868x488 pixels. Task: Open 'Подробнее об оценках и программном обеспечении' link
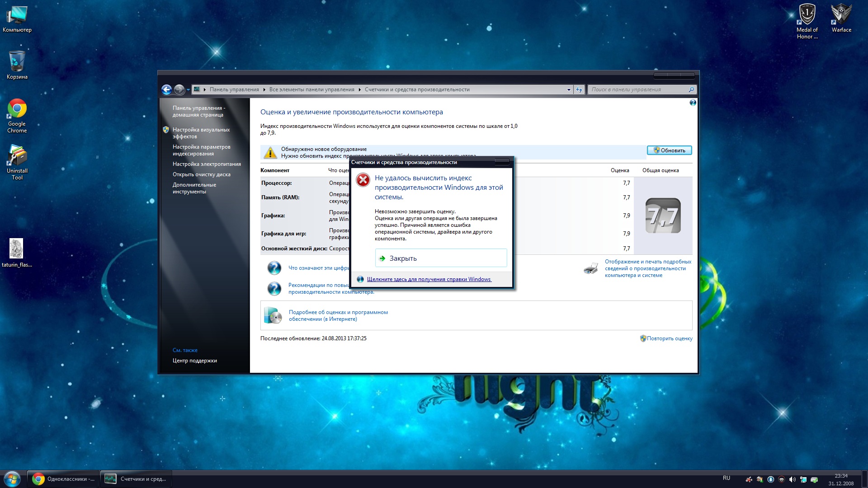pos(338,315)
